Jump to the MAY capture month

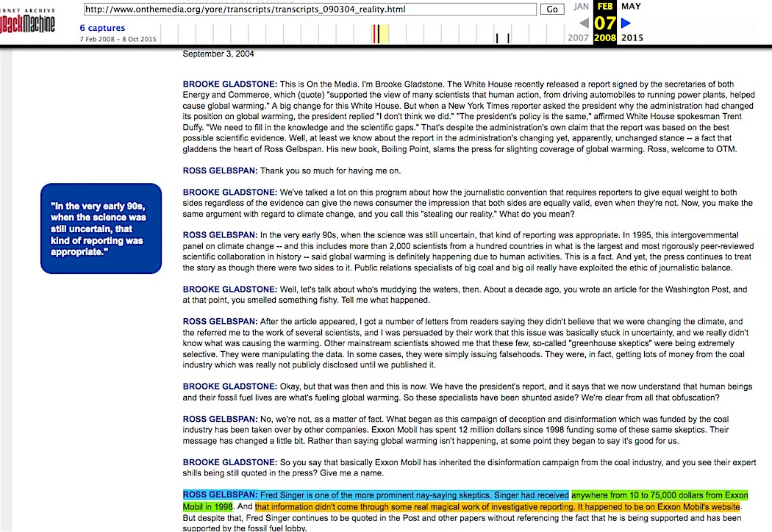coord(631,7)
